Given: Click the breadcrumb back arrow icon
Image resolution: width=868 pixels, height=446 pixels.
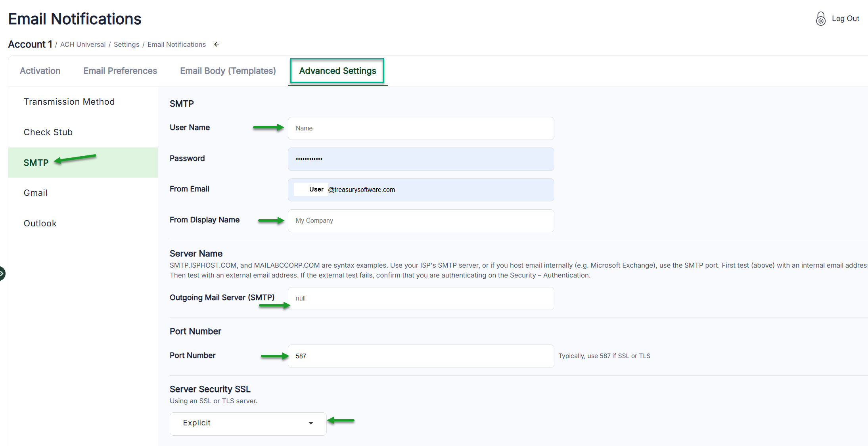Looking at the screenshot, I should [217, 44].
